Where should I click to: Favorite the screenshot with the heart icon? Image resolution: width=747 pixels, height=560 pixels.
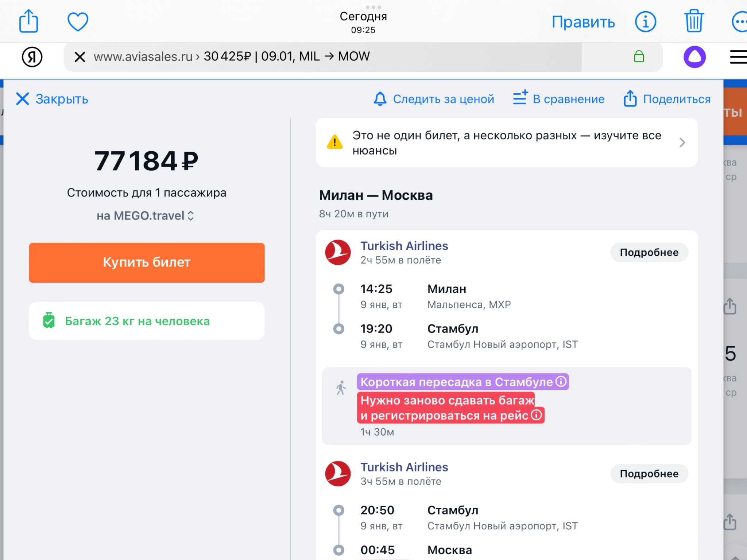(x=78, y=22)
